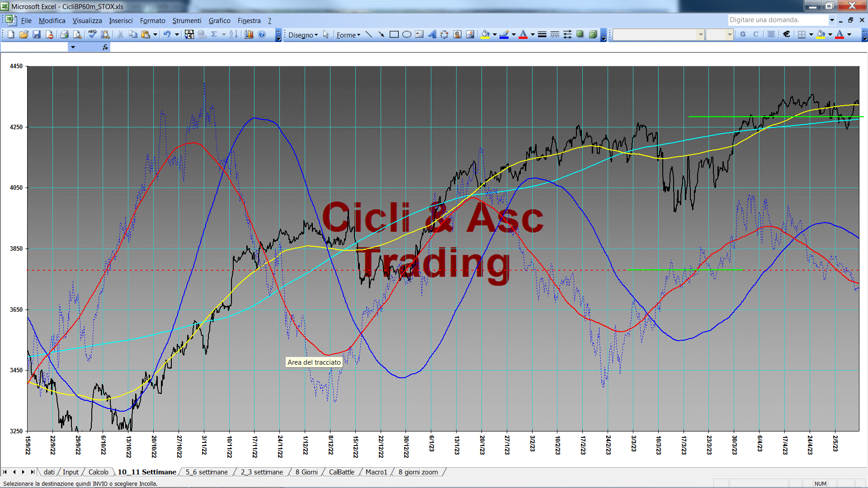Open Print Preview
This screenshot has height=488, width=868.
click(77, 34)
